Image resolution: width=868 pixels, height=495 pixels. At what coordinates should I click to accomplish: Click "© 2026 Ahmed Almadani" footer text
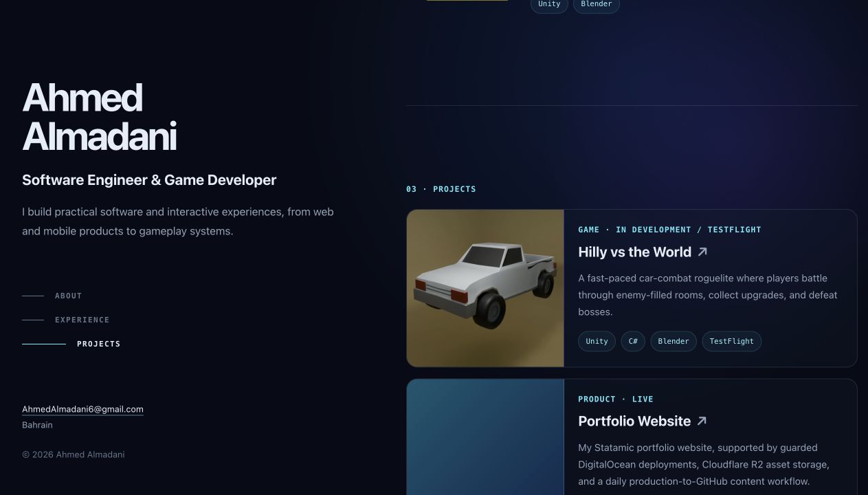coord(74,454)
